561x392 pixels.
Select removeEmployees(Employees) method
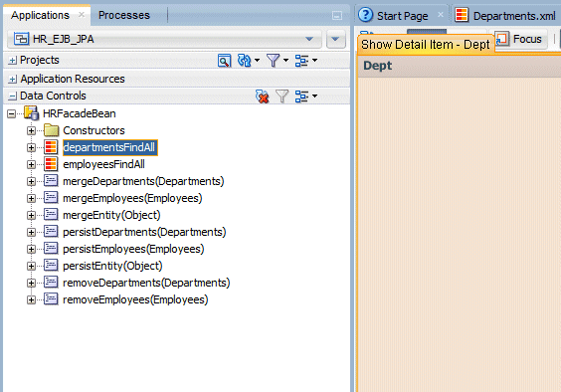pyautogui.click(x=135, y=299)
